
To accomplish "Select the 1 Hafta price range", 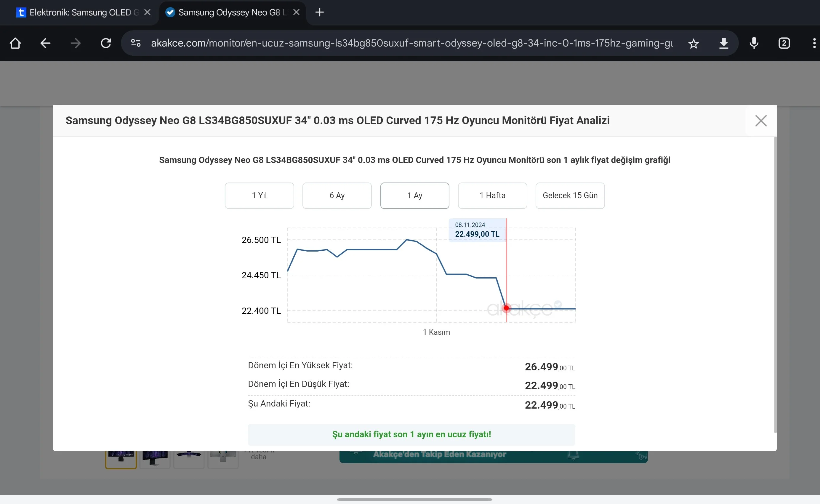I will click(x=492, y=196).
